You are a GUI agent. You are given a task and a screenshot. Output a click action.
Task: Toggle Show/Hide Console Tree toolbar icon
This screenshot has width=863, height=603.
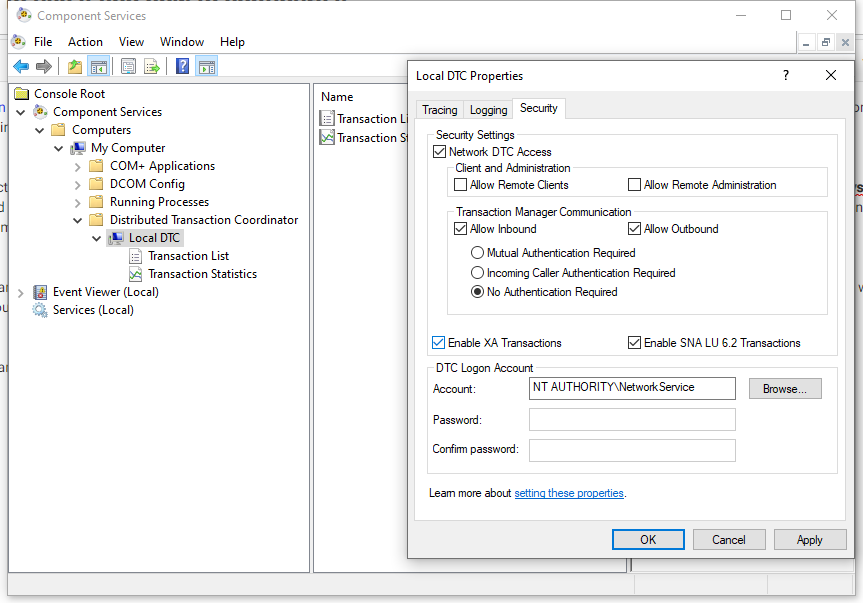(99, 67)
